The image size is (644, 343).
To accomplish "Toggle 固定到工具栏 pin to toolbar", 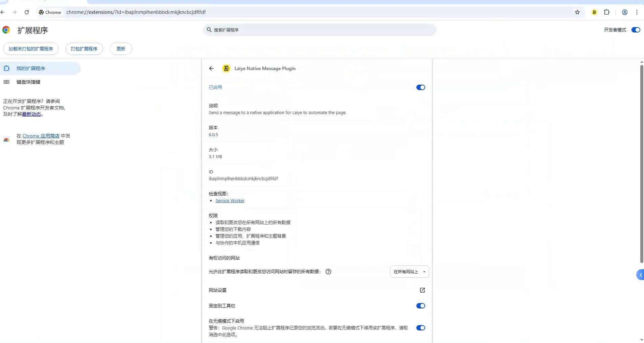I will [x=420, y=306].
